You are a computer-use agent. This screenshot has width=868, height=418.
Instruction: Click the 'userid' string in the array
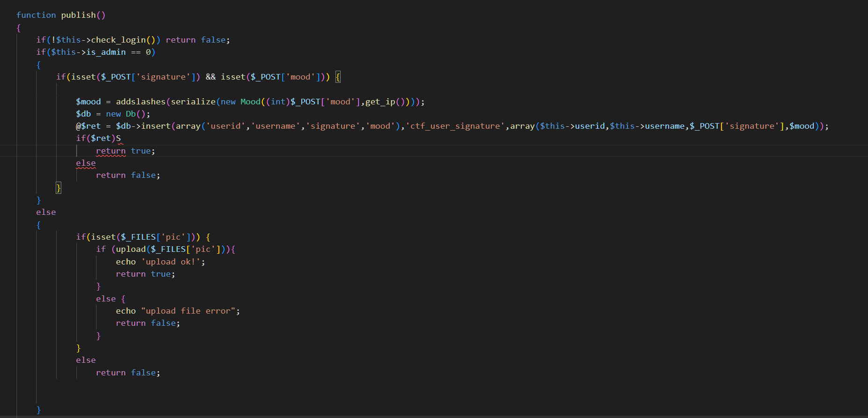226,126
